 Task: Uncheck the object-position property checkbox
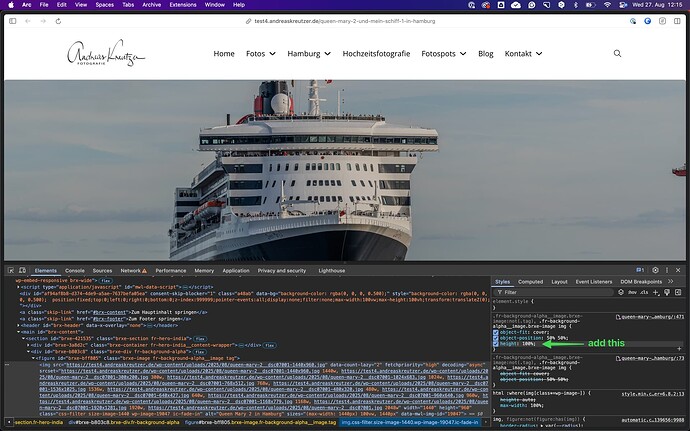pyautogui.click(x=496, y=338)
